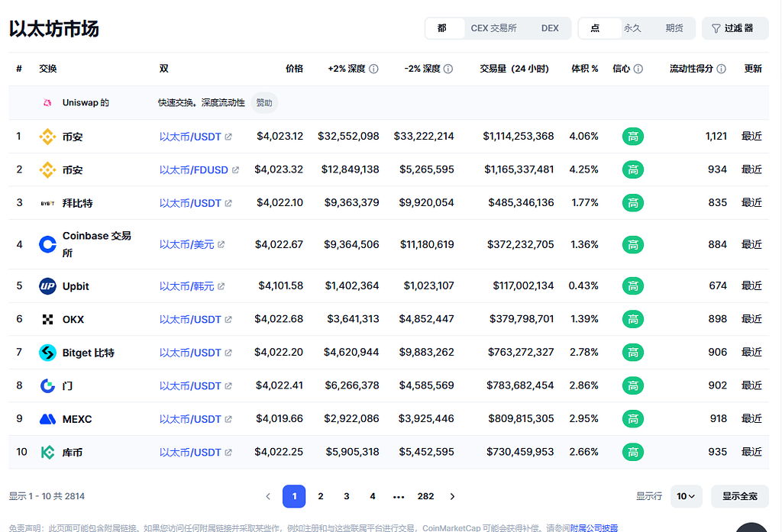This screenshot has width=782, height=532.
Task: Sort table by 交易量 (24 小时) header
Action: (x=514, y=69)
